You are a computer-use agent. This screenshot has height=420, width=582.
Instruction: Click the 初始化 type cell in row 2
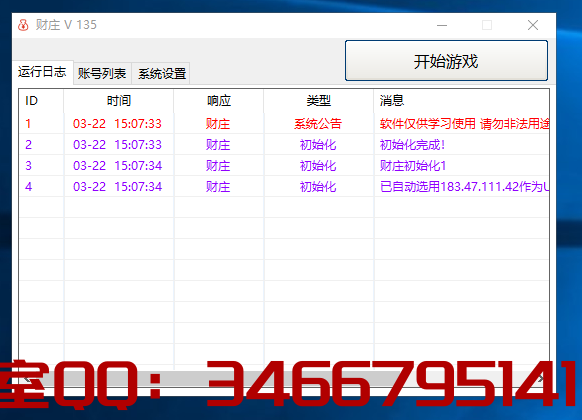[318, 144]
